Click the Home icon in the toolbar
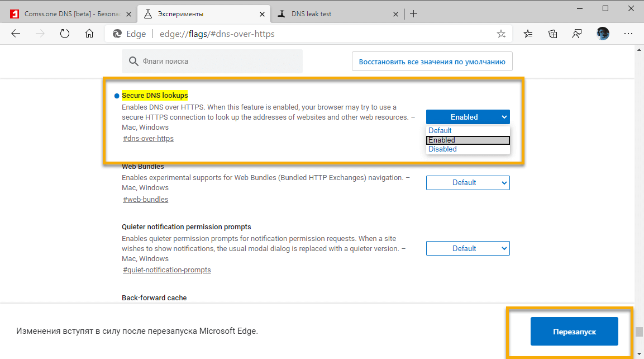 coord(89,34)
